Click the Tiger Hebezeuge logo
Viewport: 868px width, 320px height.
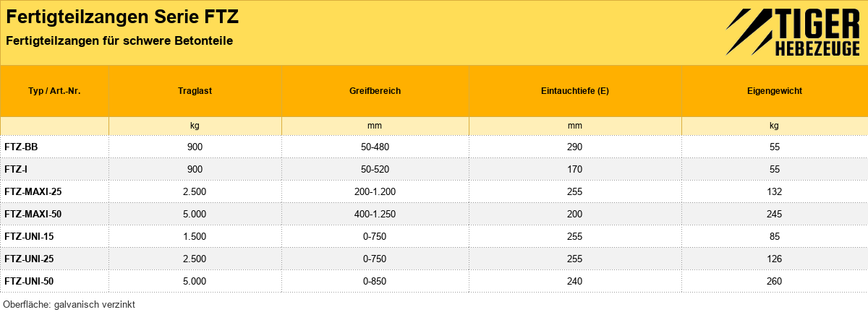(x=792, y=33)
